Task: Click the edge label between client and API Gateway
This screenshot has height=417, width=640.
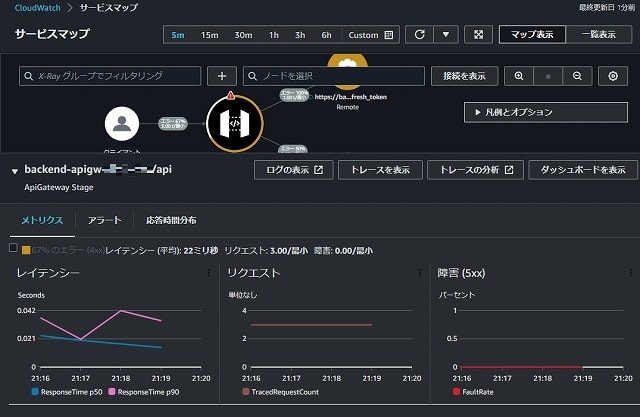Action: [x=173, y=123]
